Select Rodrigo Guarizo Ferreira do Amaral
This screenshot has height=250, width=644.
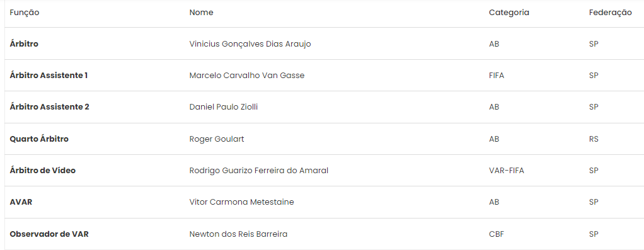[259, 171]
